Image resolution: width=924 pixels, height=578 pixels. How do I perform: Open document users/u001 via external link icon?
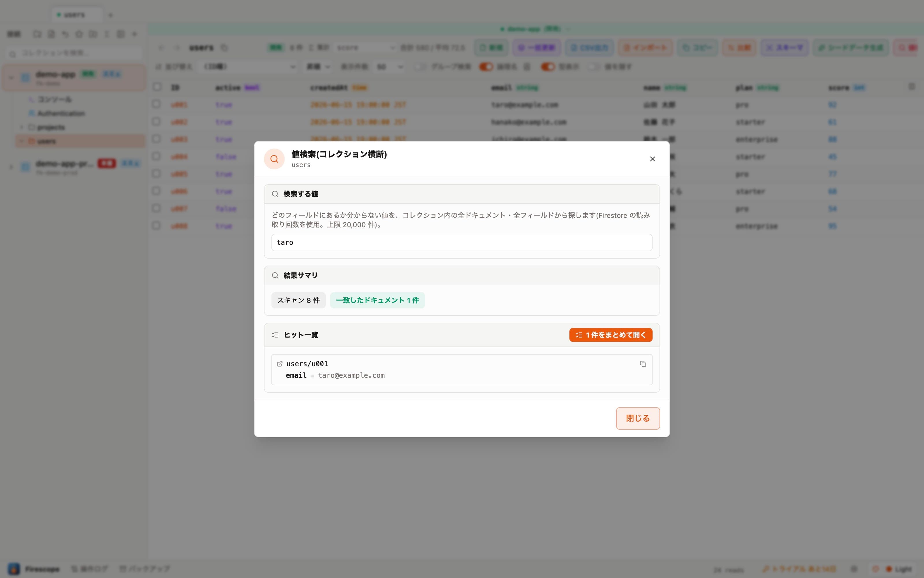(x=280, y=364)
